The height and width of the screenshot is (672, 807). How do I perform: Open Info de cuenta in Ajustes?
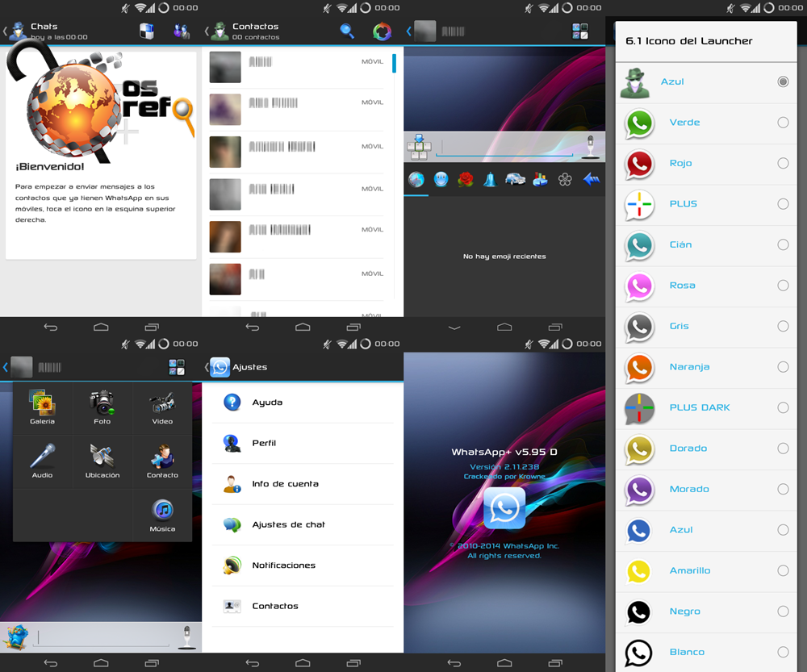click(303, 484)
